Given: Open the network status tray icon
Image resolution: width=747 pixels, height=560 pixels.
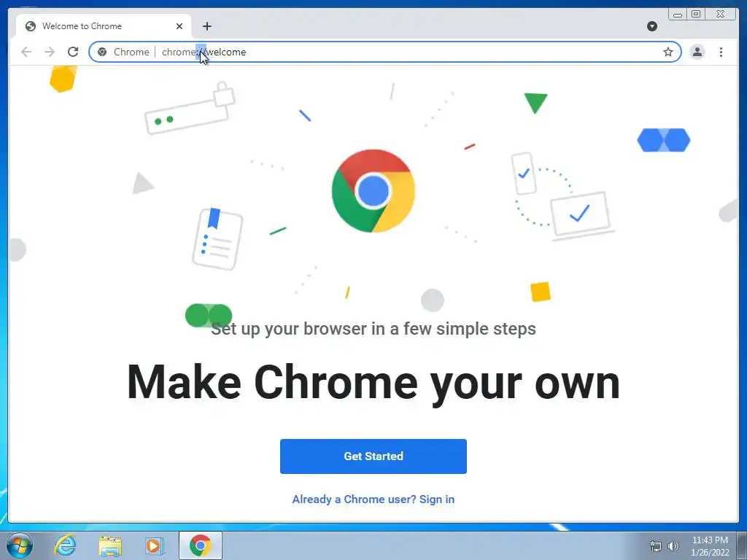Looking at the screenshot, I should pyautogui.click(x=656, y=546).
